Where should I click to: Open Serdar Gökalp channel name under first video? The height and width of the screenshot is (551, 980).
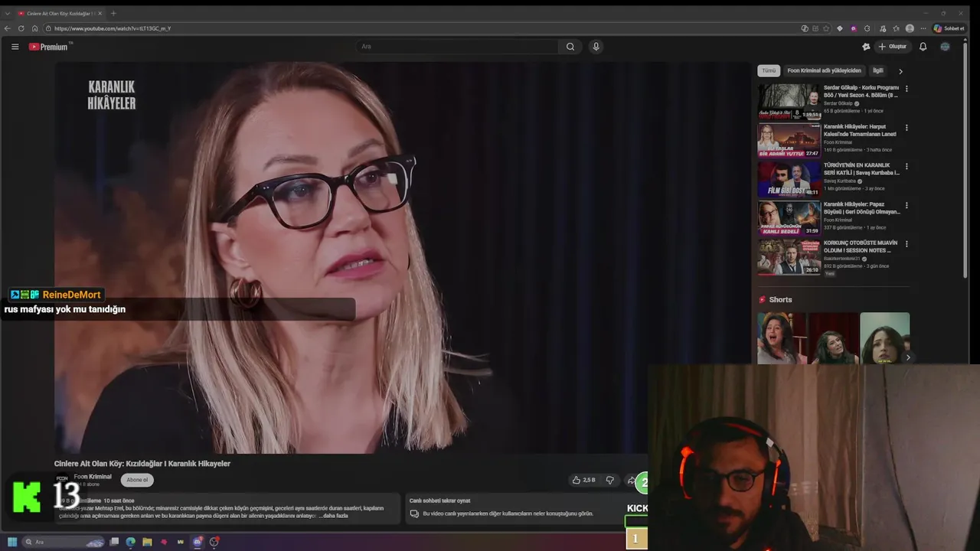point(839,103)
